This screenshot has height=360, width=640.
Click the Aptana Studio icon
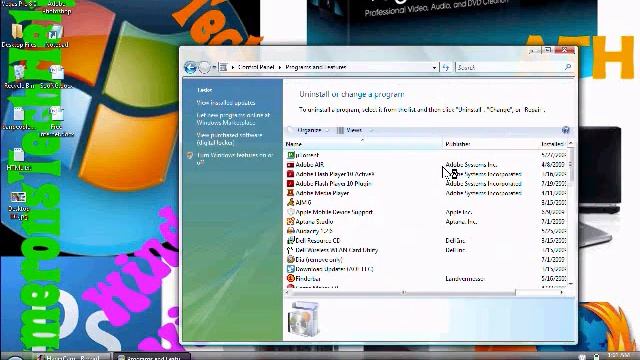(x=290, y=221)
